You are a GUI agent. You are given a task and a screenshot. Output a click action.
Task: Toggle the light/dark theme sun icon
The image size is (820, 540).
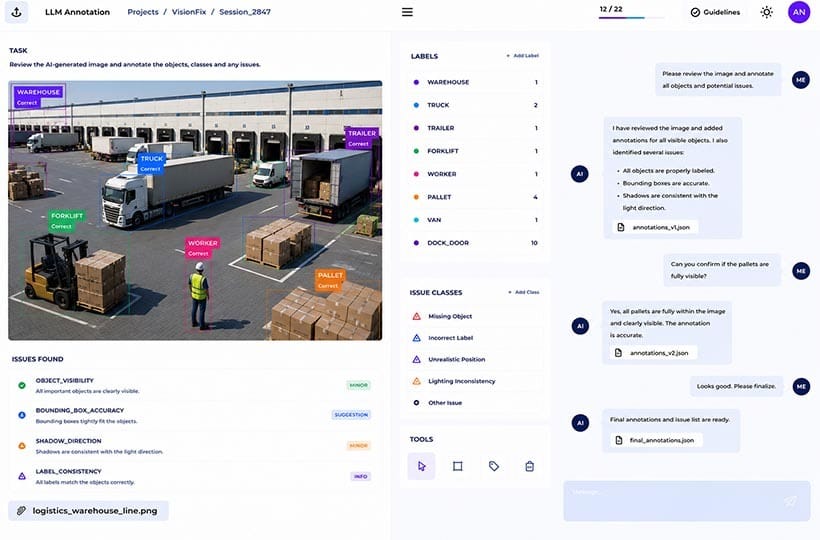766,12
